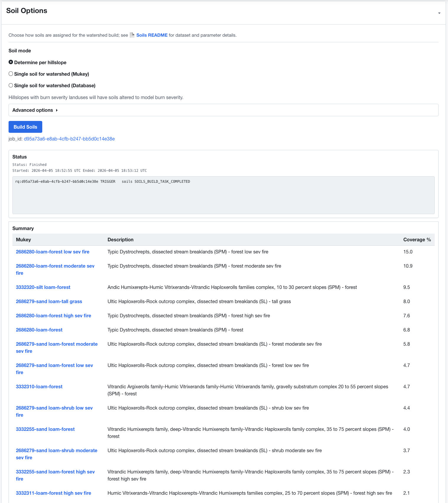Click the Coverage % column header
The width and height of the screenshot is (448, 503).
(x=417, y=240)
